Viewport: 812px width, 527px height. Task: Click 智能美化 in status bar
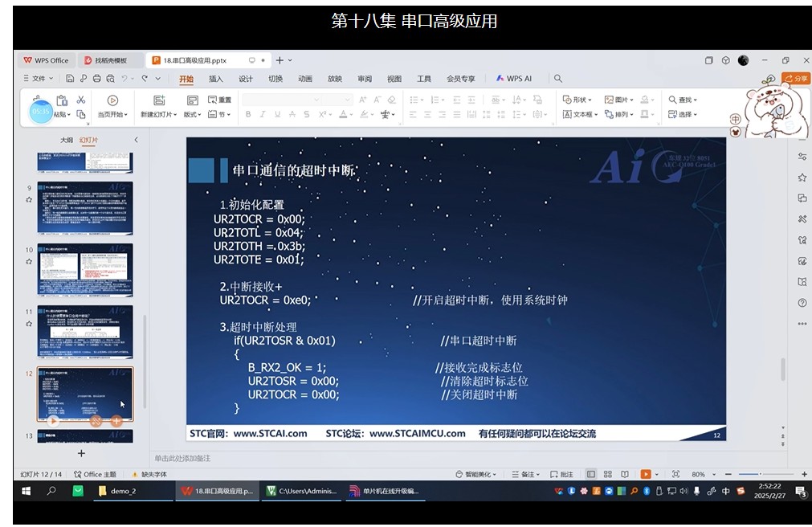[476, 474]
